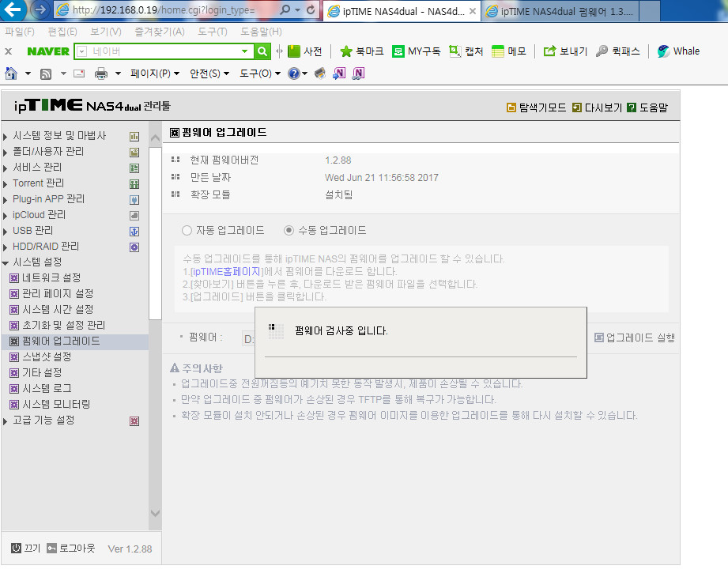Select the 자동 업그레이드 radio button

pos(187,230)
